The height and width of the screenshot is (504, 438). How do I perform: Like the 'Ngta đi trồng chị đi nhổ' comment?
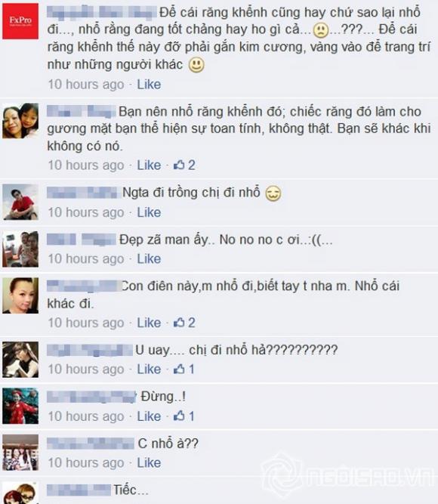tap(149, 212)
